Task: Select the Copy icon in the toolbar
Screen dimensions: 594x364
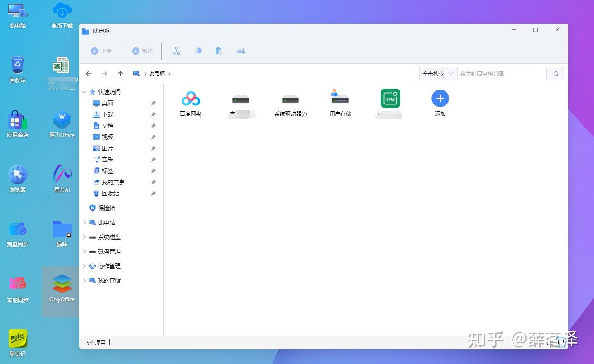Action: 198,51
